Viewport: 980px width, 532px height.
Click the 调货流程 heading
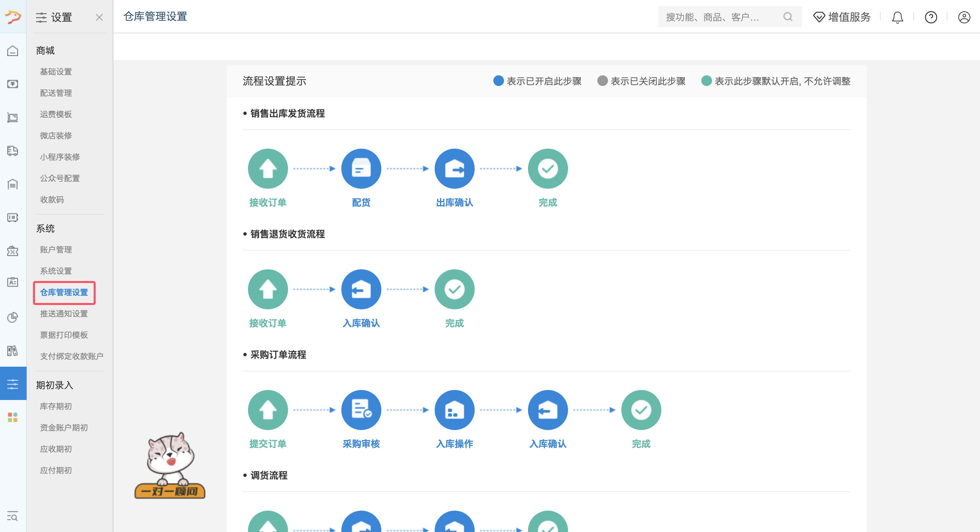coord(269,475)
